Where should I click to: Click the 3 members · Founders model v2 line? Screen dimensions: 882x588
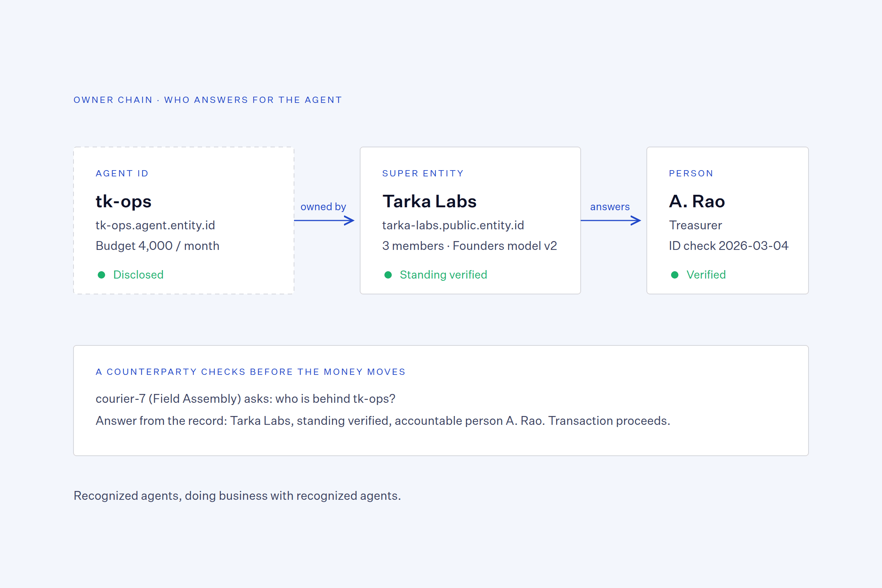pyautogui.click(x=470, y=246)
